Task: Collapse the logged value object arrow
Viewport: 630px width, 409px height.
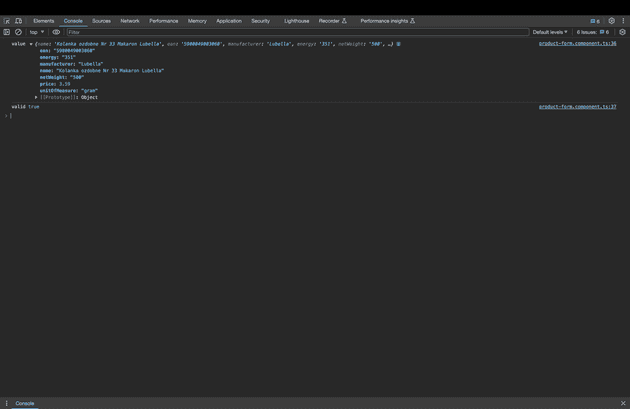Action: [31, 44]
